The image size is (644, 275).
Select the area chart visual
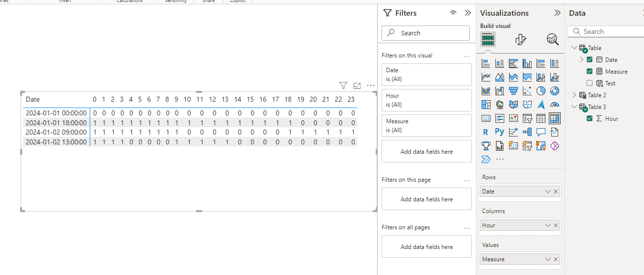[500, 77]
